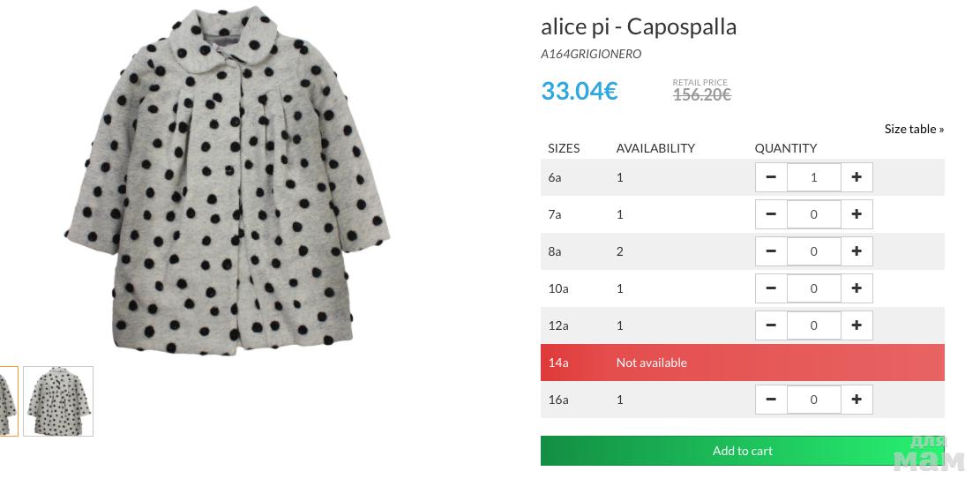The width and height of the screenshot is (980, 486).
Task: Select the quantity input for size 8a
Action: tap(813, 251)
